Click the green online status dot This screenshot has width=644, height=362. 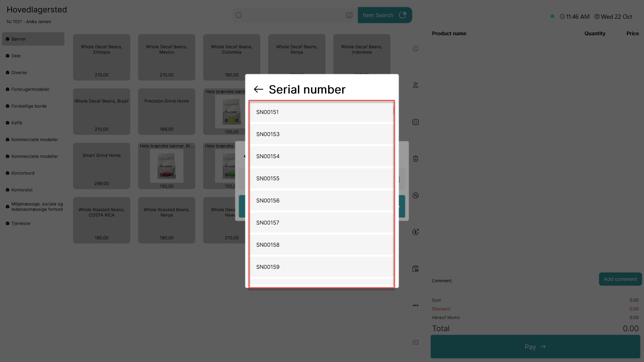point(552,16)
